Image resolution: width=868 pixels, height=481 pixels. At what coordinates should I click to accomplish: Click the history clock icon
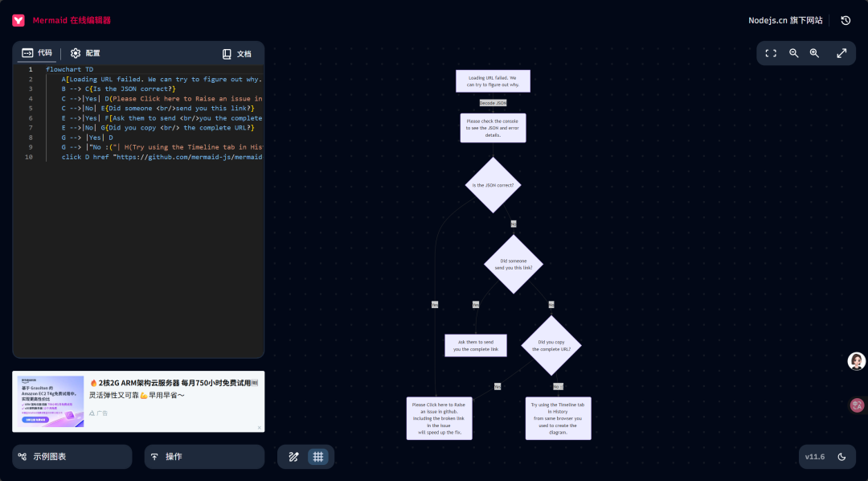pos(845,20)
